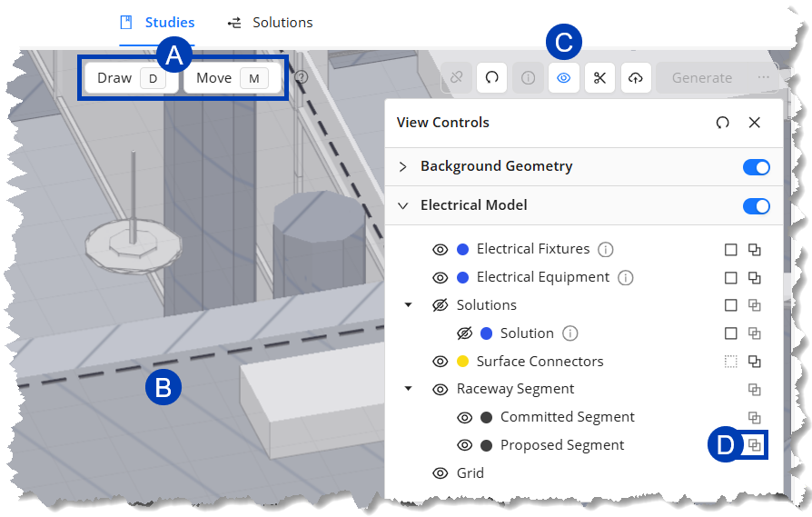Open info icon next to Solution

570,333
